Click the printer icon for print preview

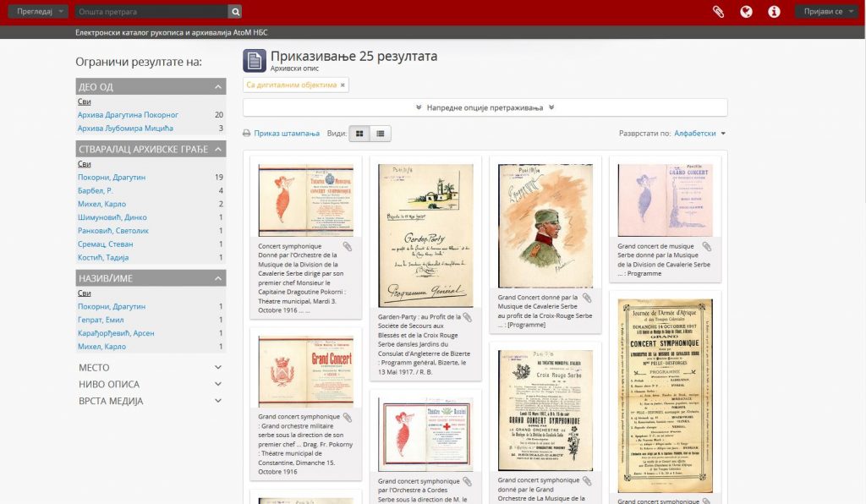pos(247,134)
